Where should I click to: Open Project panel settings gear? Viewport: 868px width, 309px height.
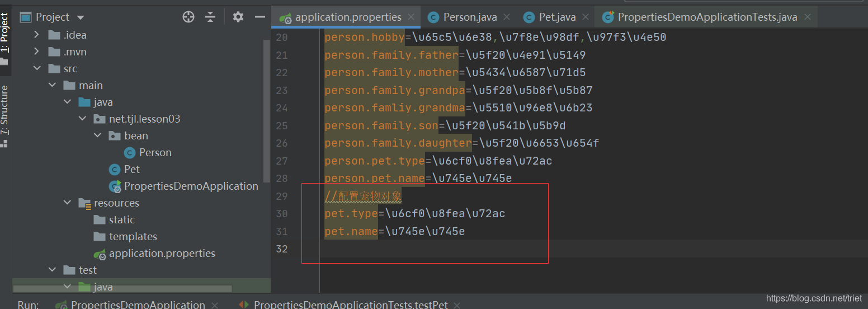tap(238, 17)
